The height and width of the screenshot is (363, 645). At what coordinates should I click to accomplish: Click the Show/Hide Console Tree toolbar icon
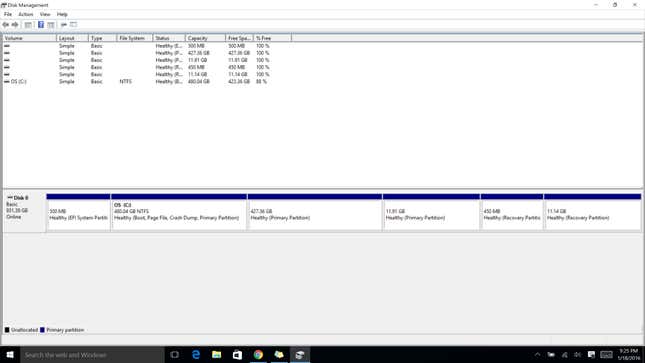pos(28,25)
